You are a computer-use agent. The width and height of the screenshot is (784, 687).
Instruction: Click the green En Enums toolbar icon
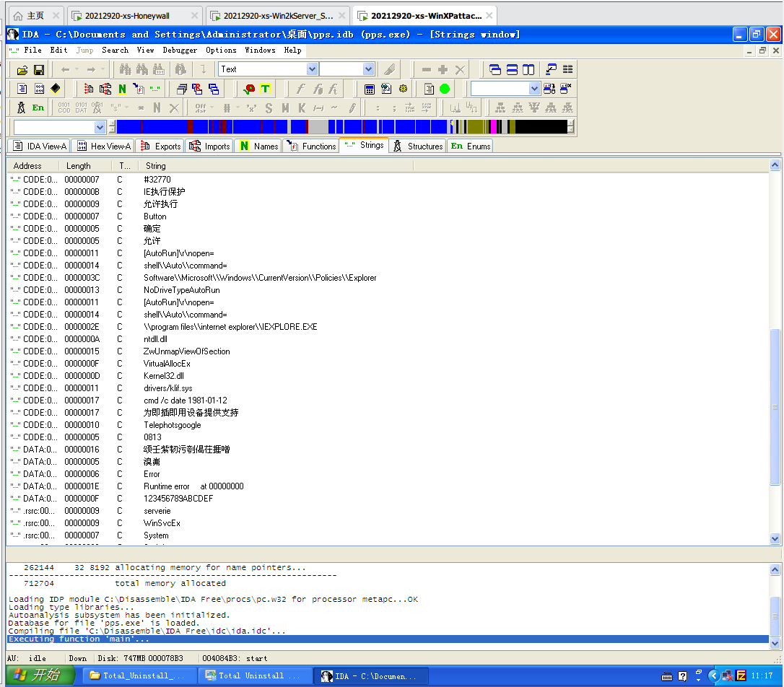[x=38, y=108]
